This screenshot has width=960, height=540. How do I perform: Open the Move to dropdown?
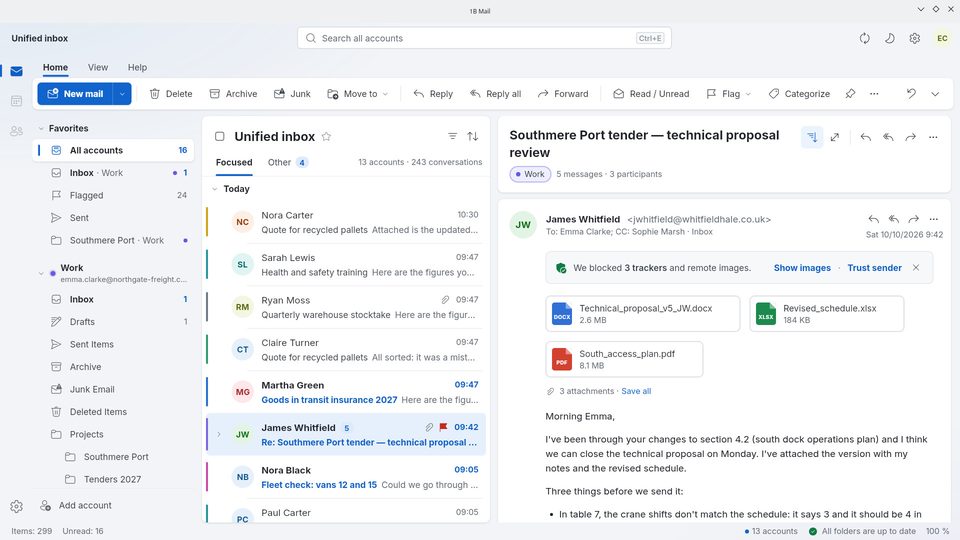358,94
